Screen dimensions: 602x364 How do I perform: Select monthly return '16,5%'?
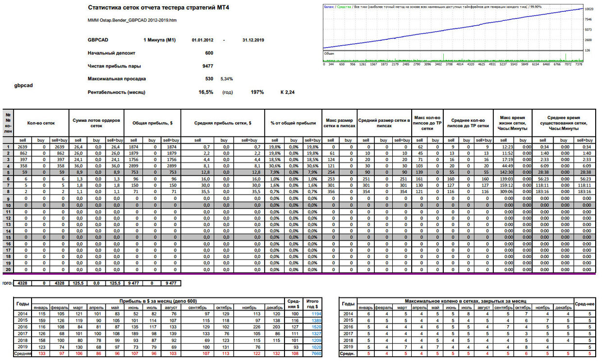coord(206,92)
